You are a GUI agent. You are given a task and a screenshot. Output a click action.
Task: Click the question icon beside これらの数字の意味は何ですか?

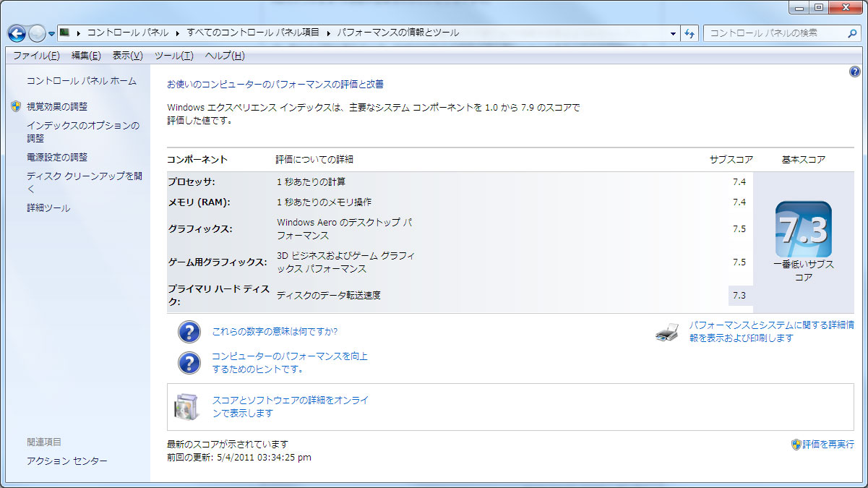[x=189, y=332]
